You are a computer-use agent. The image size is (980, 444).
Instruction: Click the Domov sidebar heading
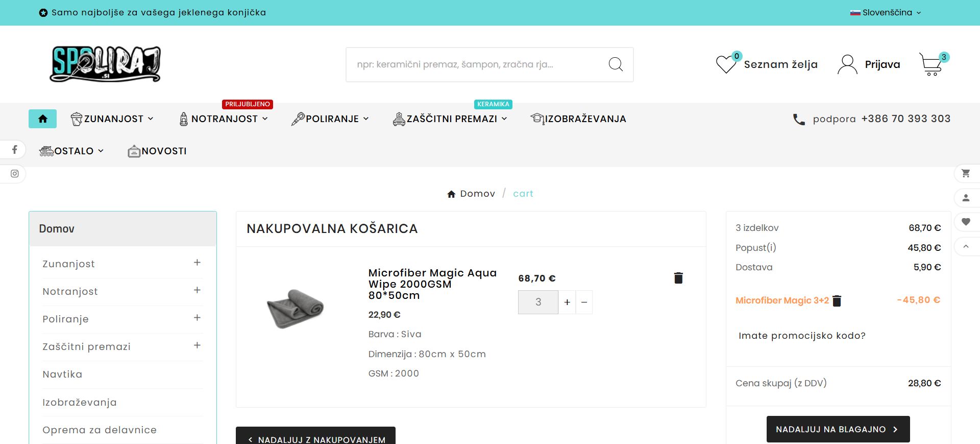57,229
